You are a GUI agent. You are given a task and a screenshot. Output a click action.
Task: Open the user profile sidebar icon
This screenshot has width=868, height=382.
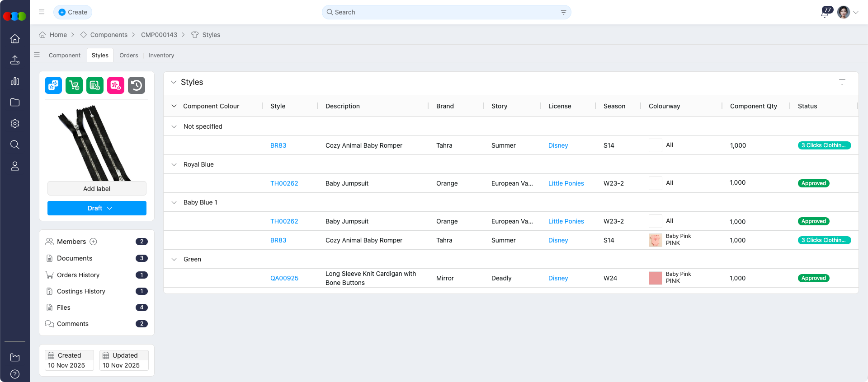pos(15,166)
